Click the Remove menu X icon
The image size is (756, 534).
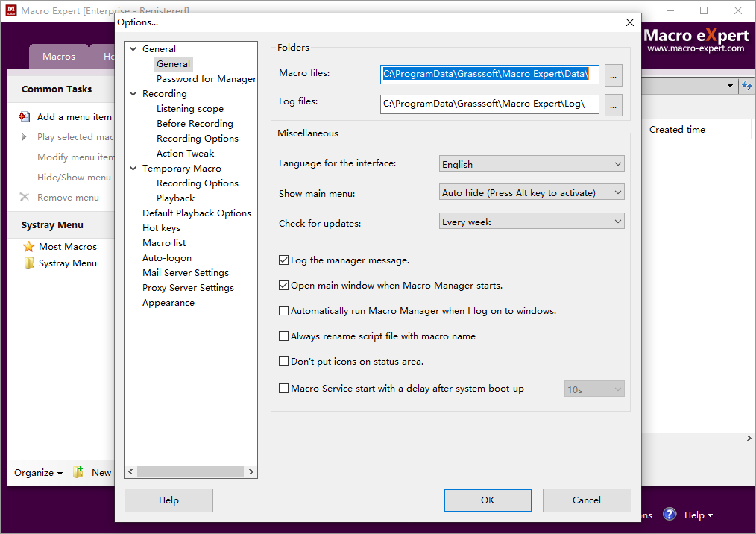pyautogui.click(x=24, y=197)
